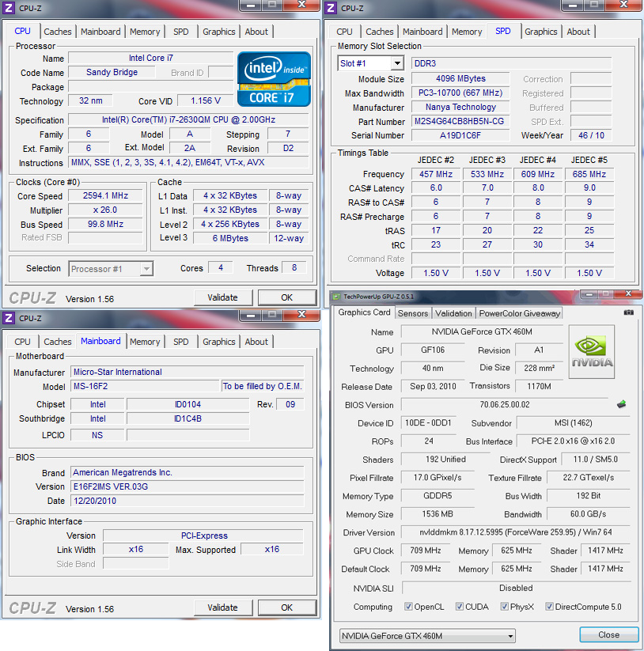Screen dimensions: 644x651
Task: Click the Bus Interface PCI-E 2.0 x16 field
Action: point(573,441)
